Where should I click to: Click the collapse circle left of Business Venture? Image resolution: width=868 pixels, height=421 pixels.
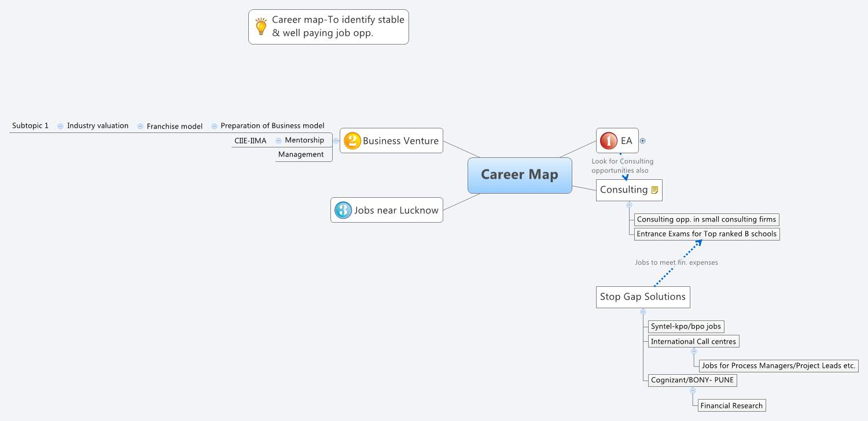336,140
